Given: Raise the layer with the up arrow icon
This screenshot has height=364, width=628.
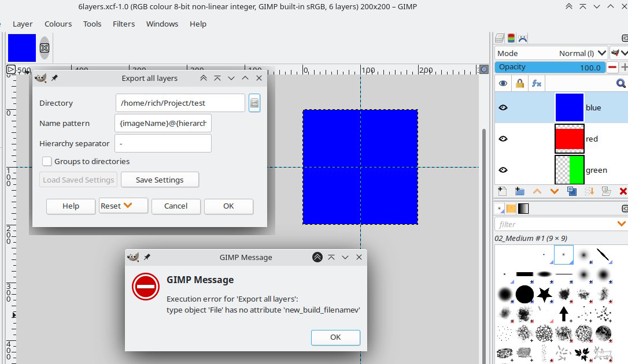Looking at the screenshot, I should [x=537, y=192].
